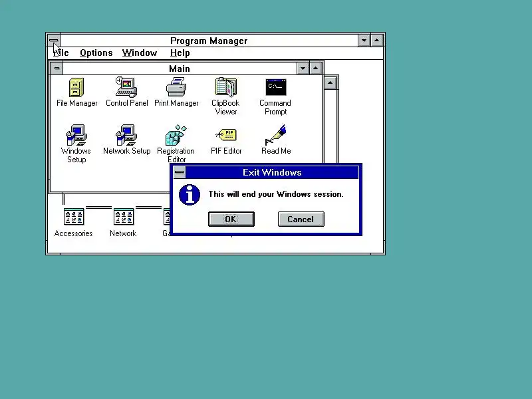This screenshot has width=532, height=399.
Task: Select the Network program group icon
Action: 123,217
